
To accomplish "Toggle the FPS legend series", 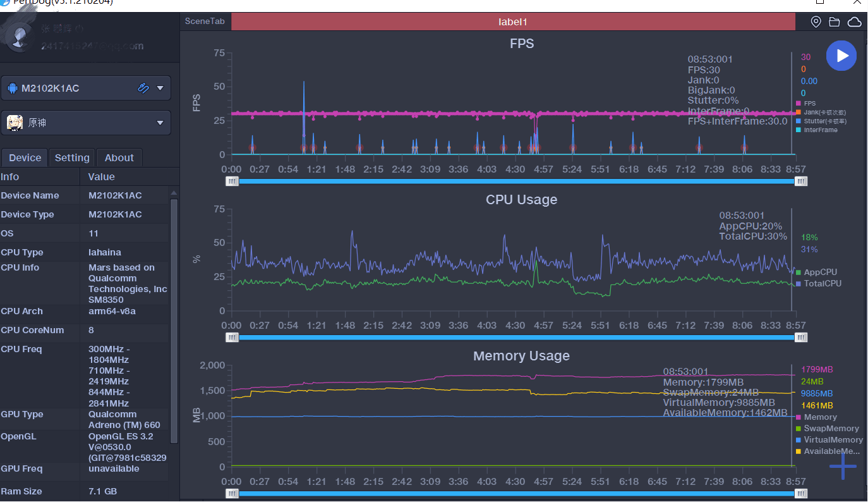I will tap(805, 103).
